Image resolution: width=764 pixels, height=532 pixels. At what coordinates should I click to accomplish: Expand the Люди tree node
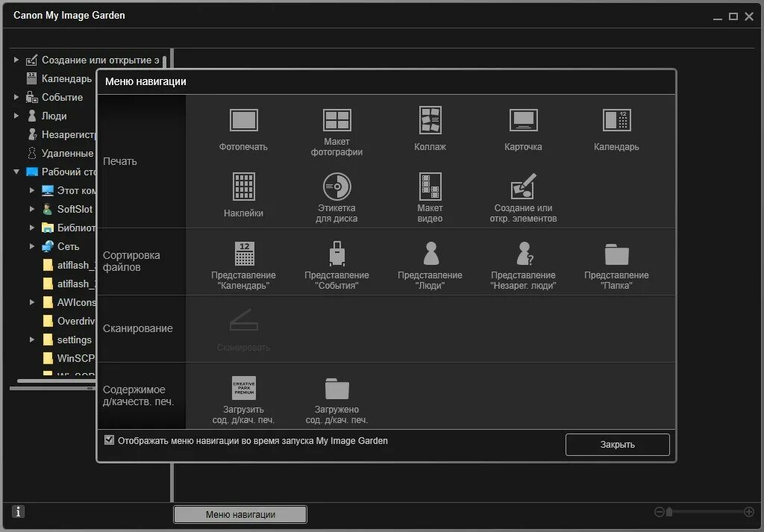tap(16, 116)
